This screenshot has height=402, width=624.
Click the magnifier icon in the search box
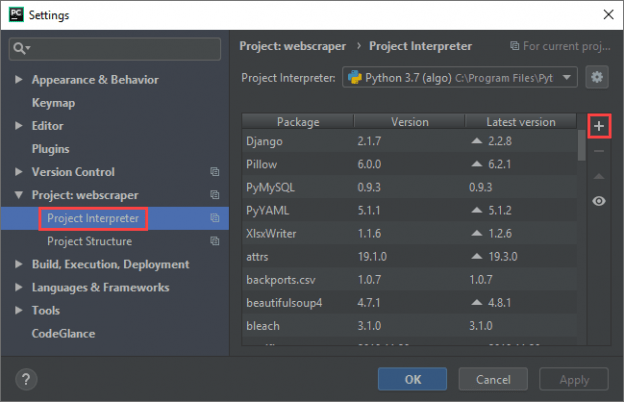pos(20,49)
